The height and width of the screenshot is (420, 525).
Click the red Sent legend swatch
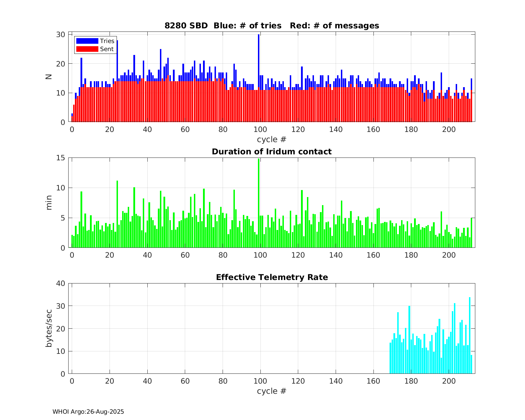click(x=87, y=49)
